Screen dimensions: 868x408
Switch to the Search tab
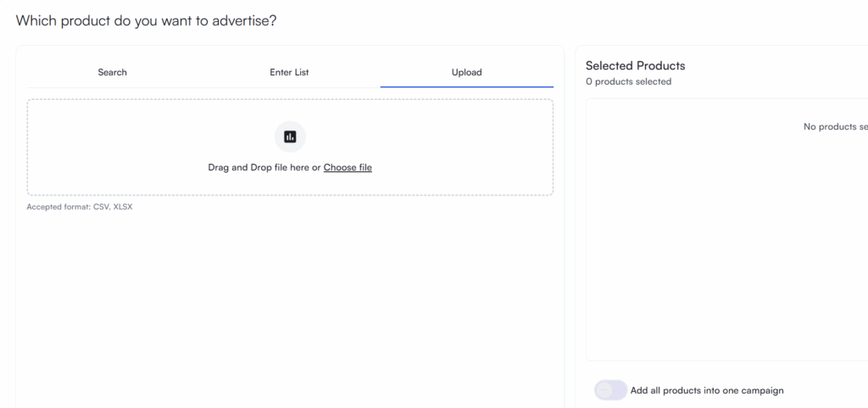point(112,72)
